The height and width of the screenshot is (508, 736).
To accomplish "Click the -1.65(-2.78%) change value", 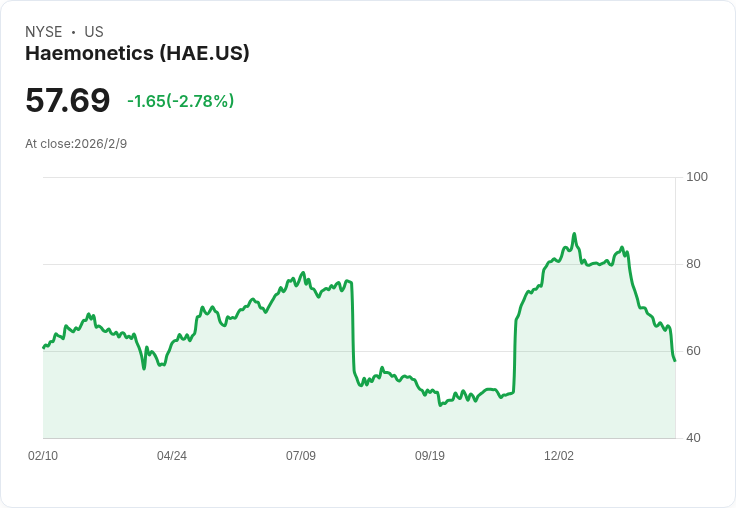I will tap(181, 101).
